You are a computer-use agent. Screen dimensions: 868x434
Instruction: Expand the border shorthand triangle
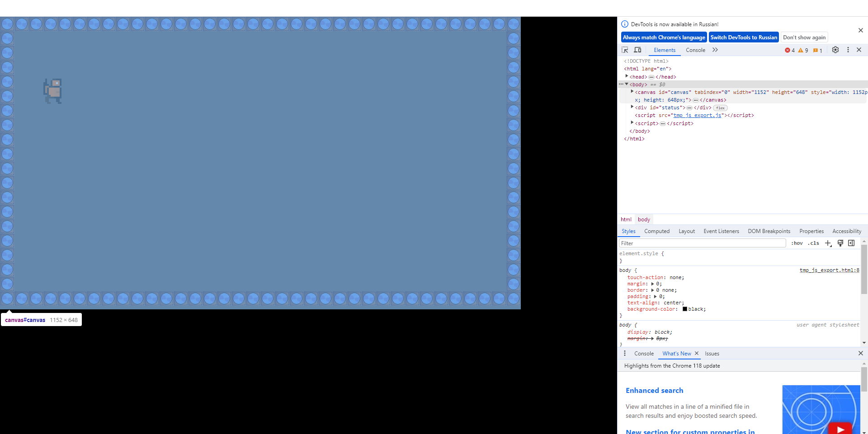(x=653, y=290)
